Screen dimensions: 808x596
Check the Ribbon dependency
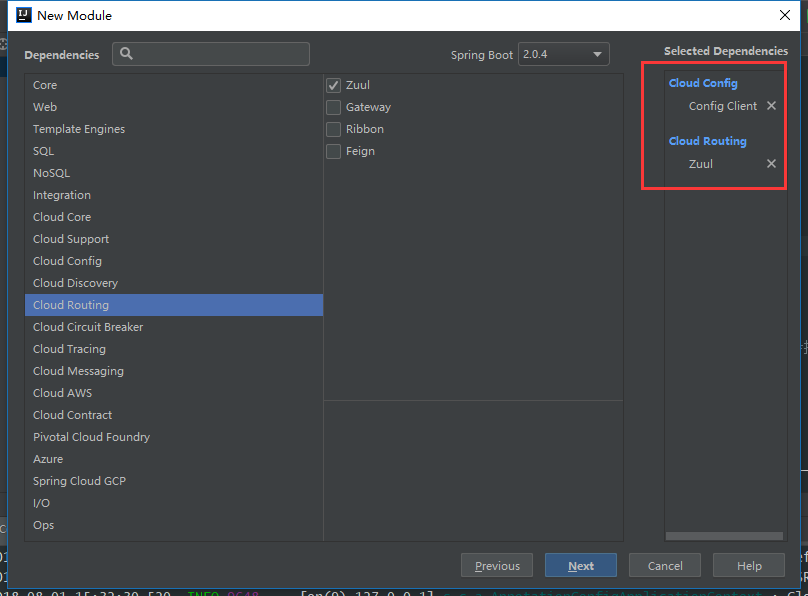point(334,130)
